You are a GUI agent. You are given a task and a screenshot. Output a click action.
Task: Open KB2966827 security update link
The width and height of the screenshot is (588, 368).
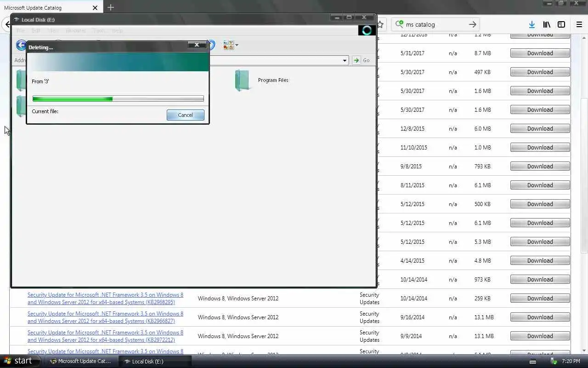(105, 317)
